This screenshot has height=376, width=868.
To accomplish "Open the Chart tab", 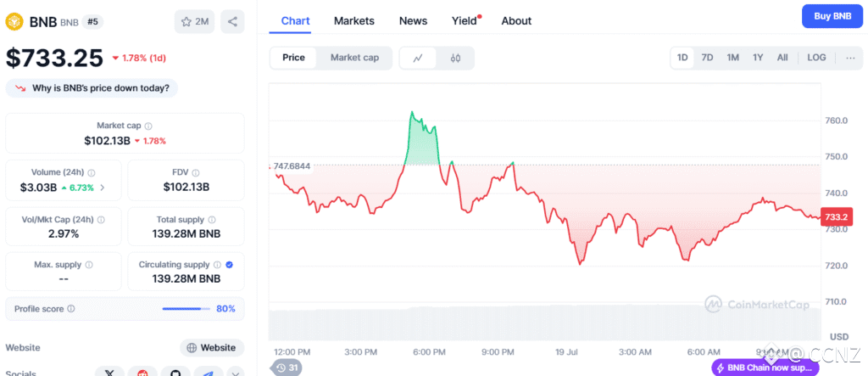I will pos(296,21).
